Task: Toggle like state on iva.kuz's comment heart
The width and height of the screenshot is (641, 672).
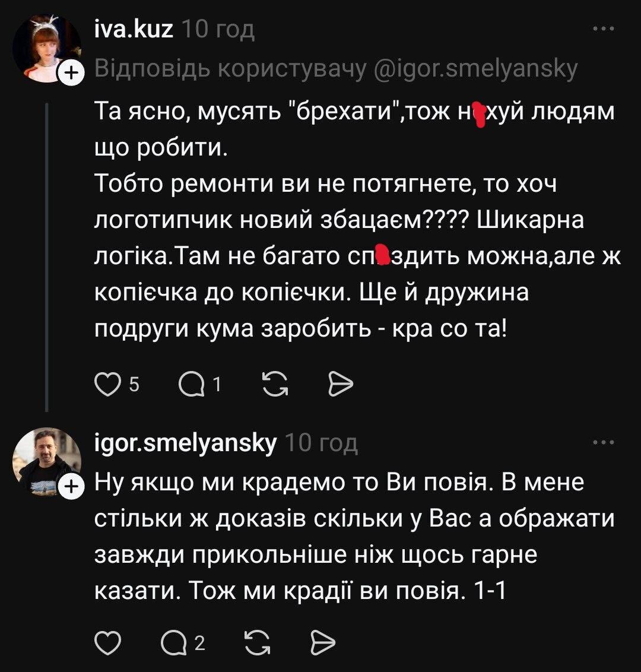Action: [107, 383]
